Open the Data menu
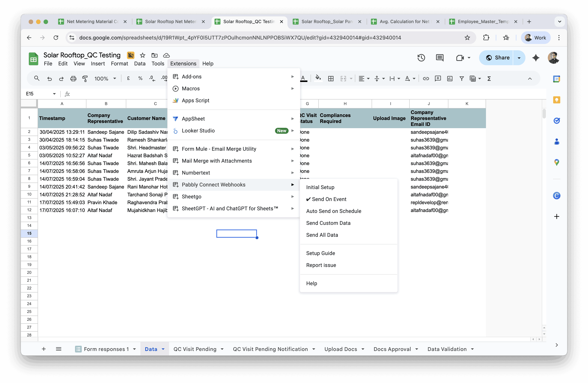588x383 pixels. 140,64
